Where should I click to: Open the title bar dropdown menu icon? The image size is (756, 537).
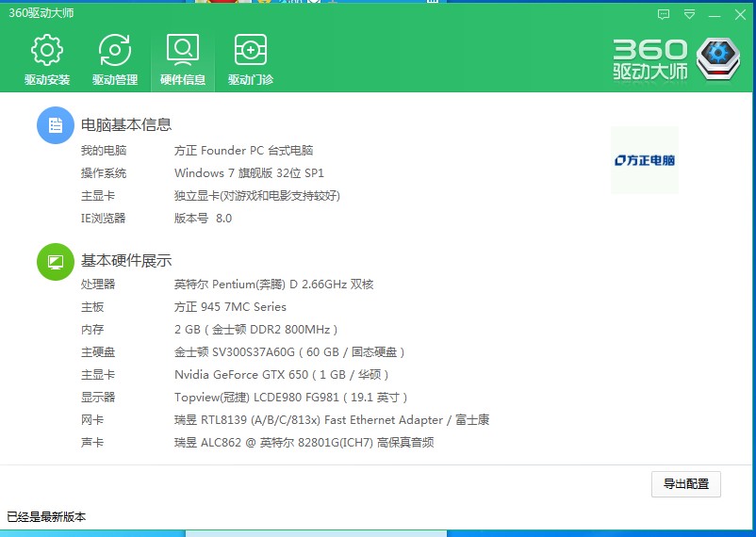point(689,14)
